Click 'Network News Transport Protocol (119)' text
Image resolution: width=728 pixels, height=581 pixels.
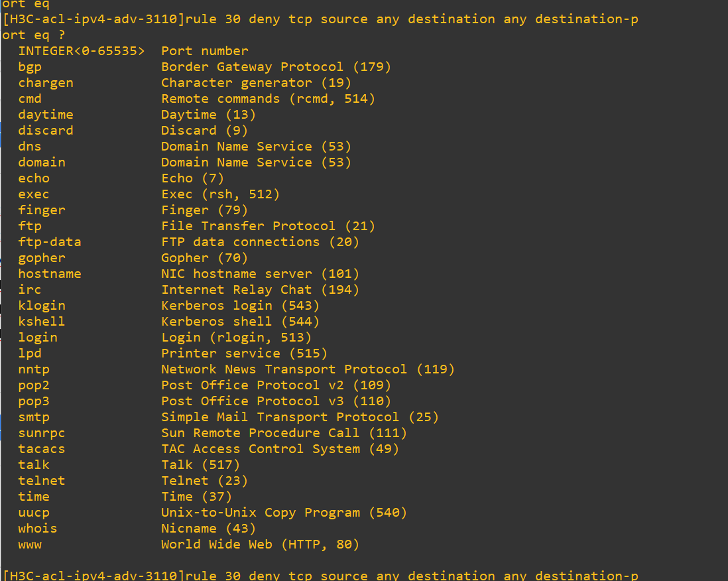pyautogui.click(x=308, y=369)
